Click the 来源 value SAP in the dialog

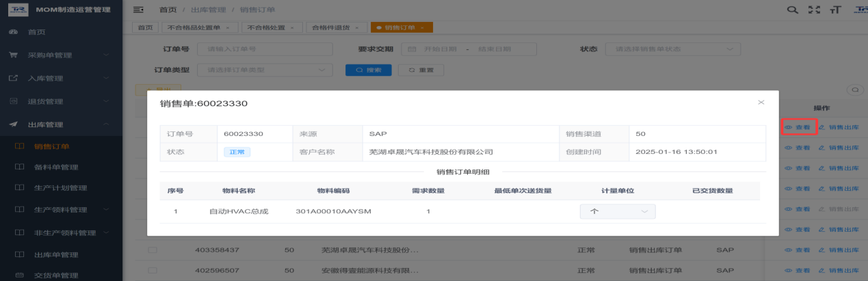click(x=378, y=133)
